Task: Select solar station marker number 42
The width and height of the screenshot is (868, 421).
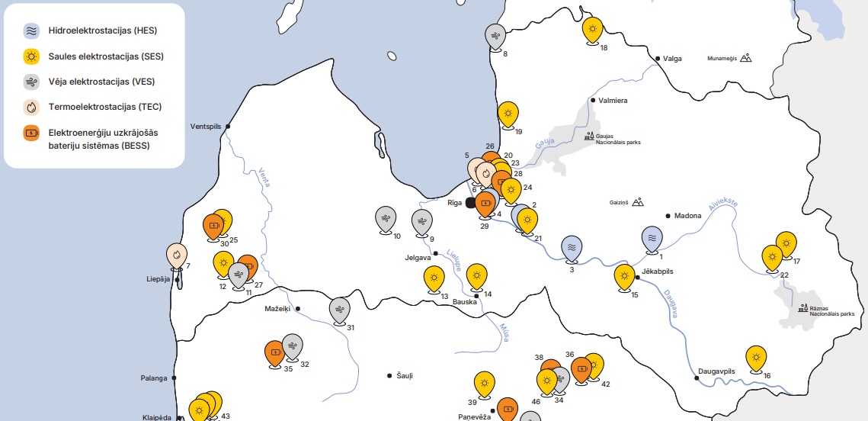Action: pos(596,366)
